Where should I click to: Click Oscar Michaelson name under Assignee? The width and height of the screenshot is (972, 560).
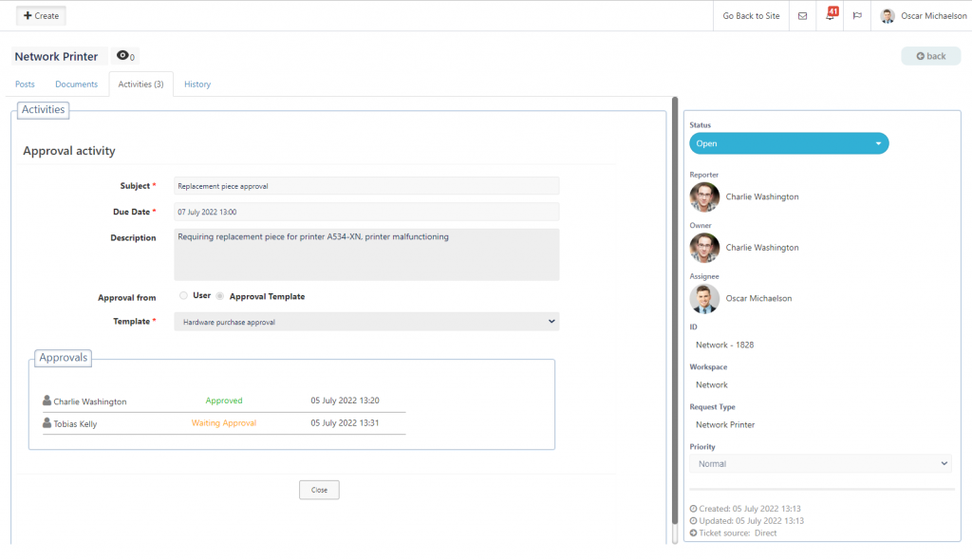(x=758, y=298)
